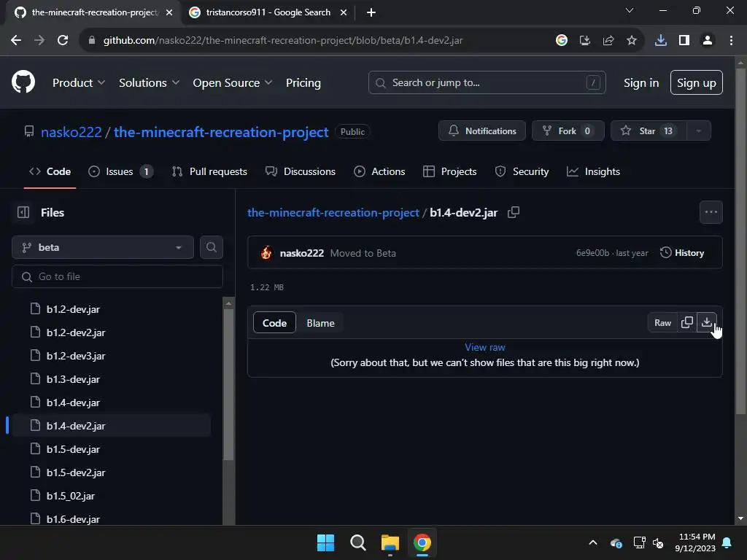This screenshot has width=747, height=560.
Task: Click the Raw button
Action: coord(662,322)
